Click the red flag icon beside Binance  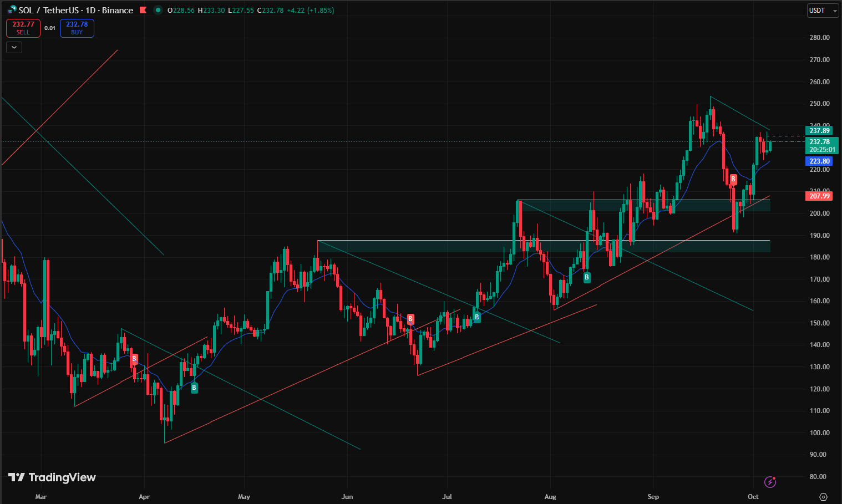[143, 10]
